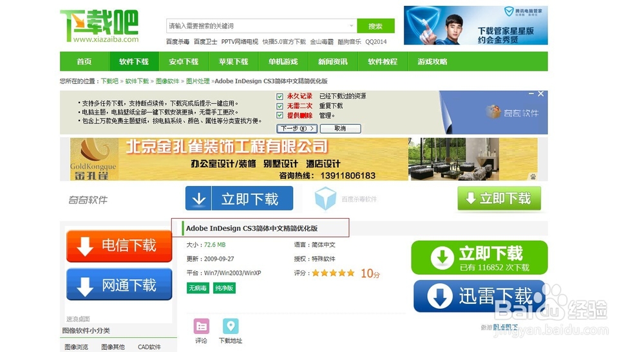Select the 软件教程 nav tab
Viewport: 644px width, 352px height.
[x=383, y=62]
